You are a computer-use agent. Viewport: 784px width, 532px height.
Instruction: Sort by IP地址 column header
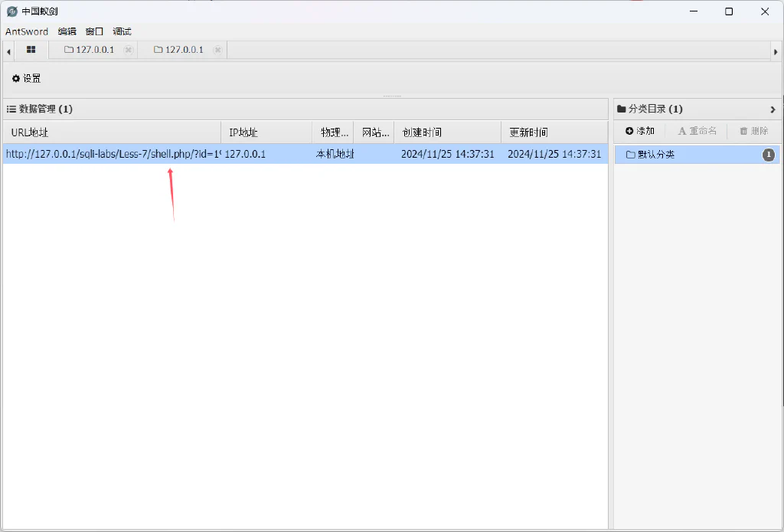click(266, 132)
